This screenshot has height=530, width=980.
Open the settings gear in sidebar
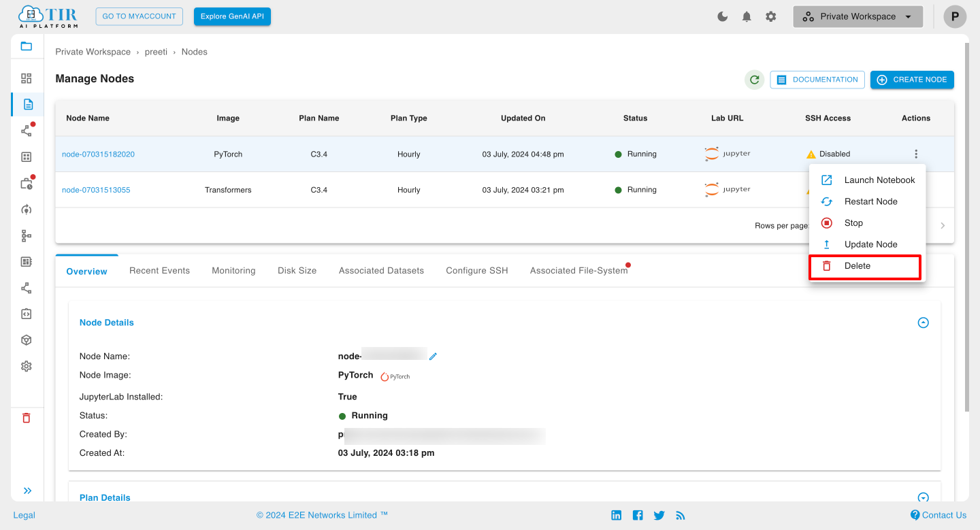[27, 366]
